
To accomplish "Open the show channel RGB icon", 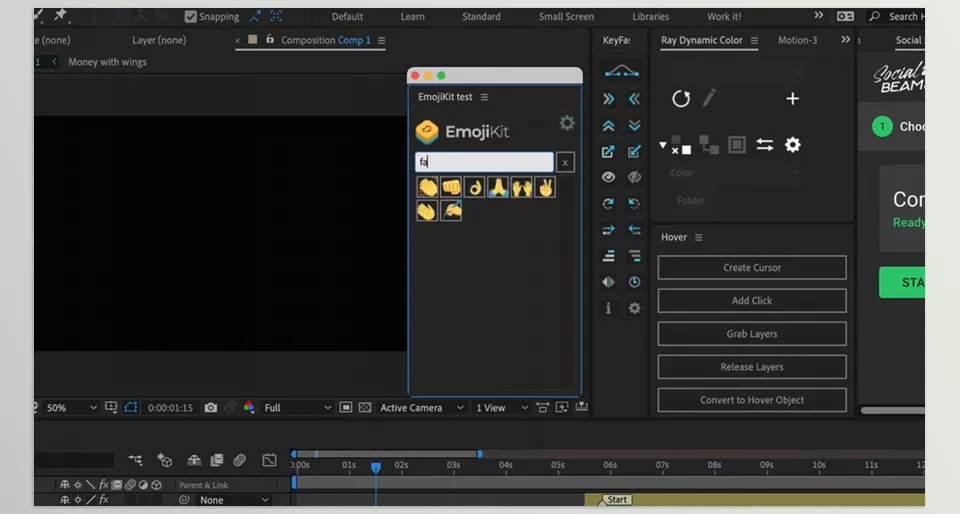I will (x=249, y=408).
